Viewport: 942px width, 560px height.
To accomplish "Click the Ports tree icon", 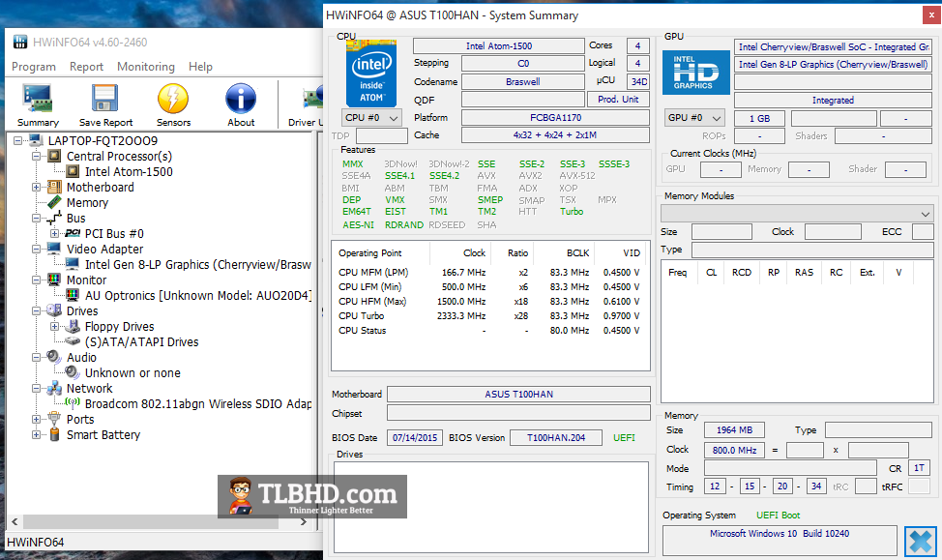I will (55, 419).
